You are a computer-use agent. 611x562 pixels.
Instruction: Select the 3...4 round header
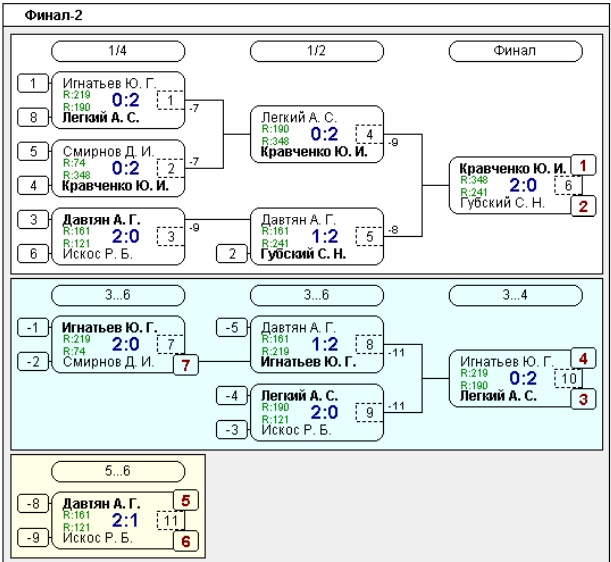(515, 295)
